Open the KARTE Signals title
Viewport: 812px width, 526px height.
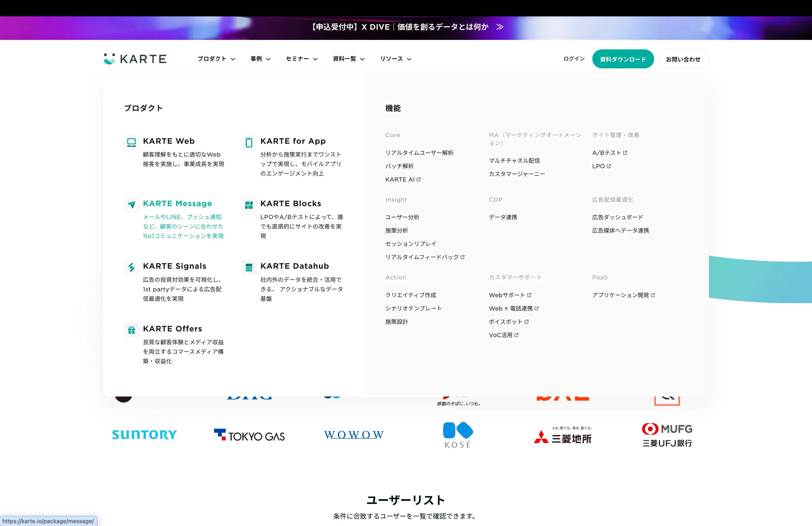[175, 266]
